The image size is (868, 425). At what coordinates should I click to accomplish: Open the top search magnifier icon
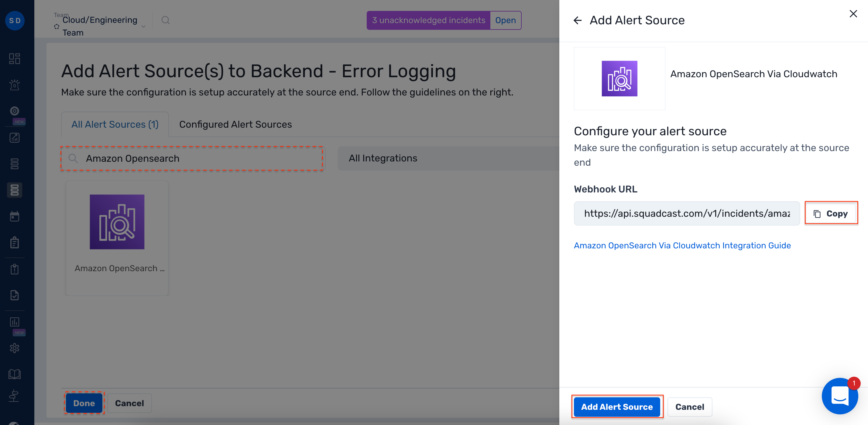165,20
